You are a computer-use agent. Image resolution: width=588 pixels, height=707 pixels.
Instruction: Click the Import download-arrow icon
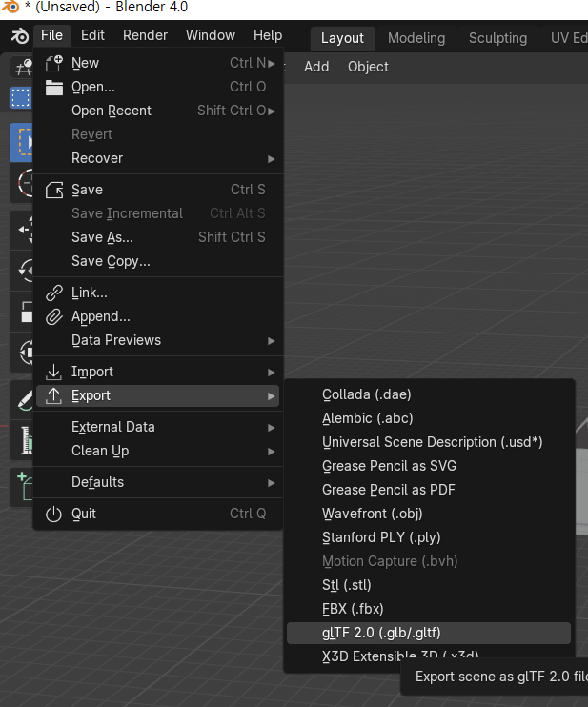pos(53,372)
